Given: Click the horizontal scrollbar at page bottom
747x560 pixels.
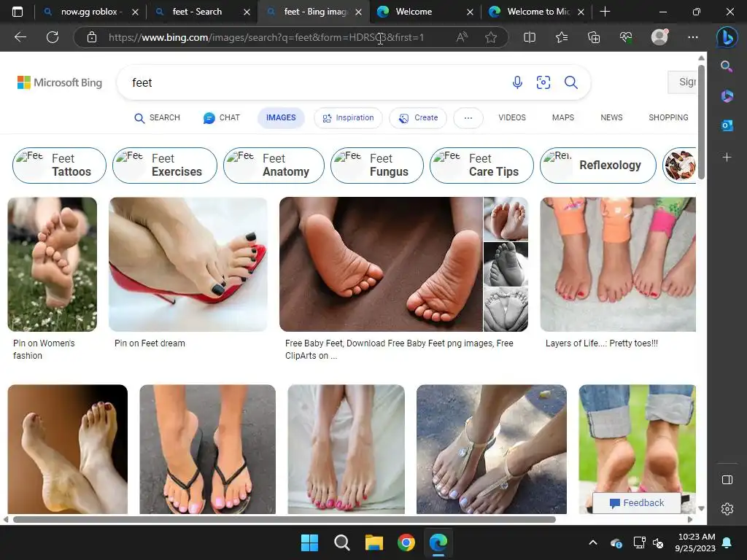Looking at the screenshot, I should (x=285, y=519).
